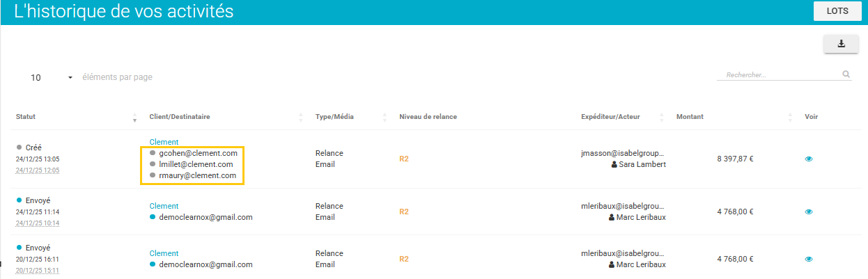The image size is (868, 279).
Task: Click the grey status dot beside rmaury@clement.com
Action: tap(153, 175)
